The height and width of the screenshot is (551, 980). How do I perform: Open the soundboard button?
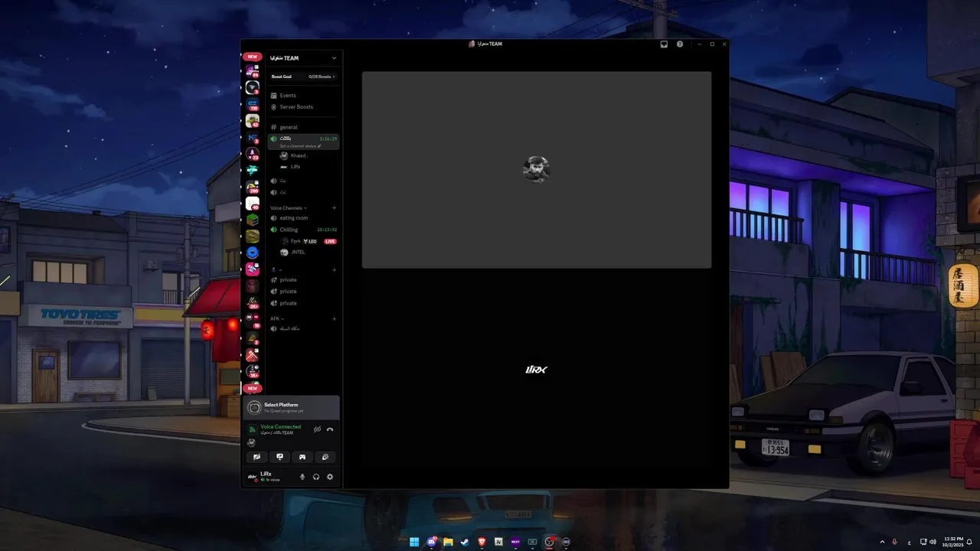(325, 457)
